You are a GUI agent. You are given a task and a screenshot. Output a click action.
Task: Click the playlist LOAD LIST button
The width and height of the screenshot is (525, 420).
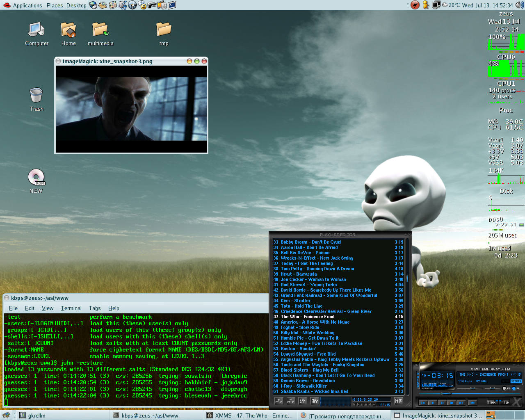(398, 401)
